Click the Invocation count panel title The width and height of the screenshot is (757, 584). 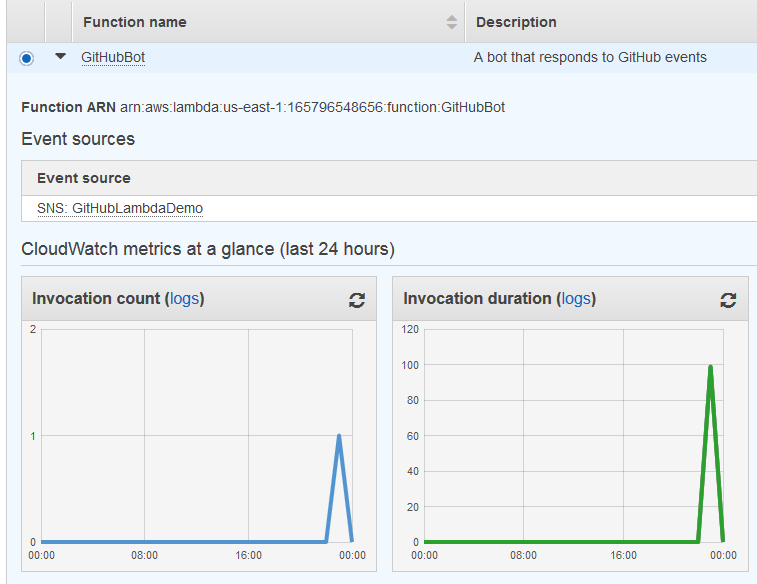pos(96,299)
